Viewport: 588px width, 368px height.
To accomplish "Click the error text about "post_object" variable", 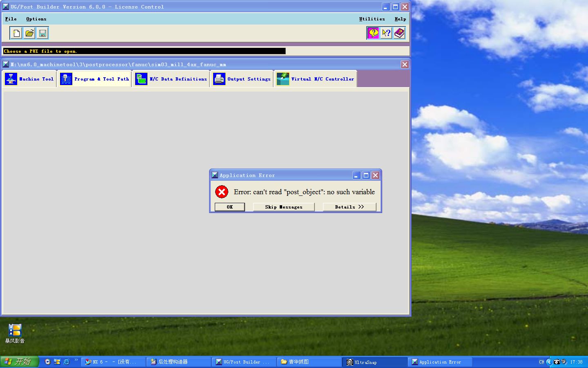I will (x=304, y=192).
